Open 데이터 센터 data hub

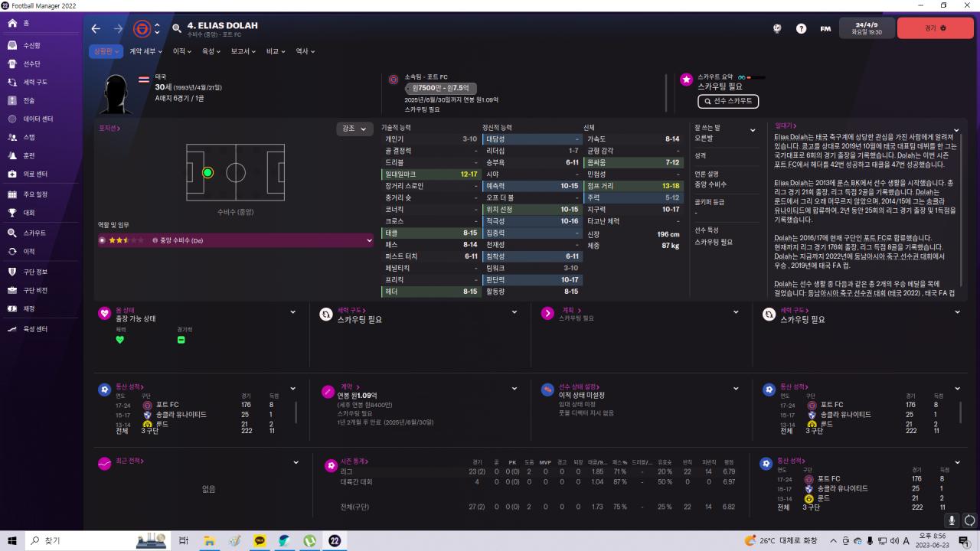click(41, 119)
